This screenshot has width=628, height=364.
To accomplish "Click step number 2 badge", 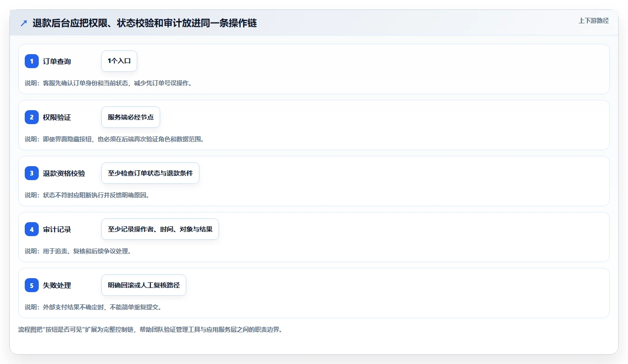I will point(32,117).
